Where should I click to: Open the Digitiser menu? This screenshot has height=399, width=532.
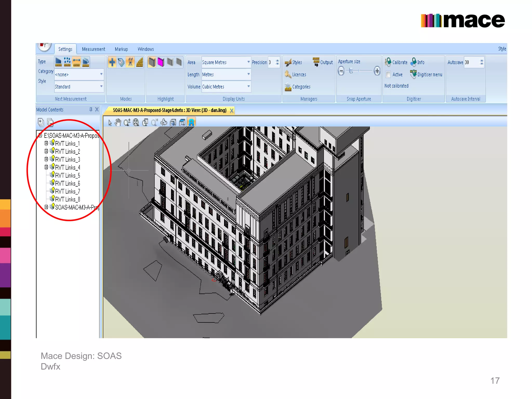[426, 74]
